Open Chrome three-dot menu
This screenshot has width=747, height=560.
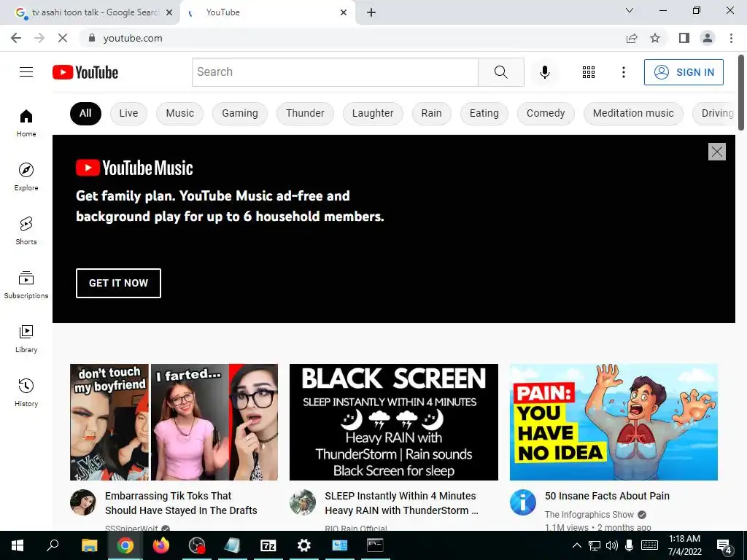tap(731, 38)
